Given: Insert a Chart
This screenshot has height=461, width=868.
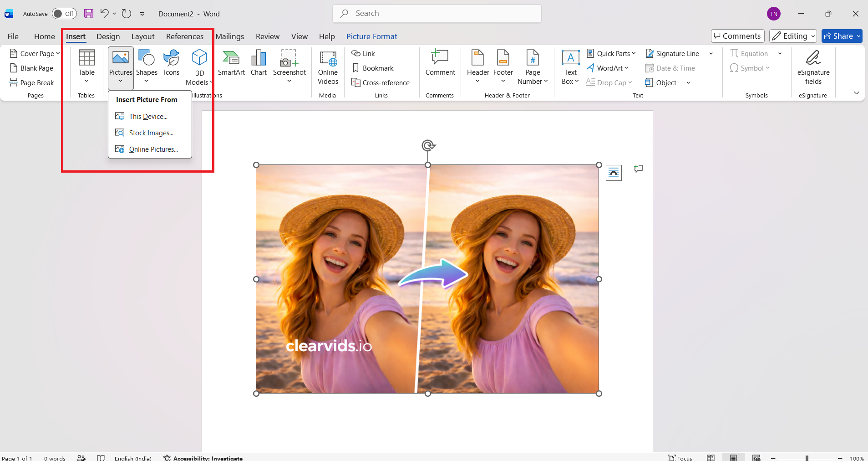Looking at the screenshot, I should pyautogui.click(x=259, y=63).
